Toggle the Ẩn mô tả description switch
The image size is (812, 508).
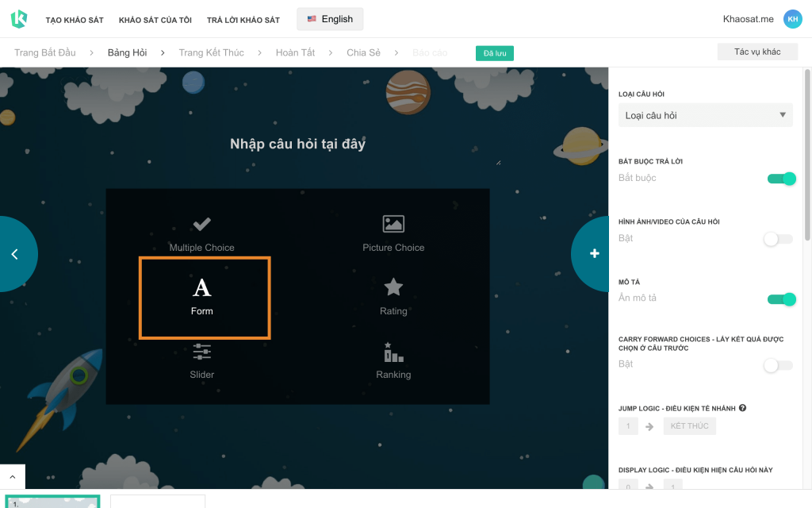[x=781, y=299]
